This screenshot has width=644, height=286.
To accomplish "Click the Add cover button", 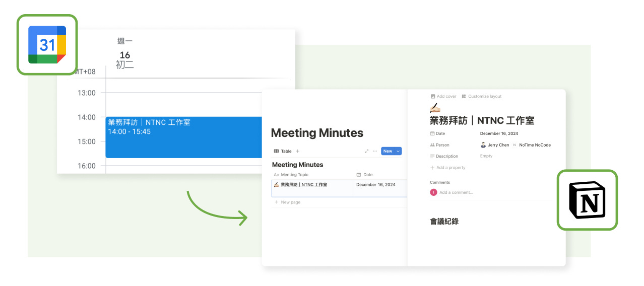I will tap(443, 96).
